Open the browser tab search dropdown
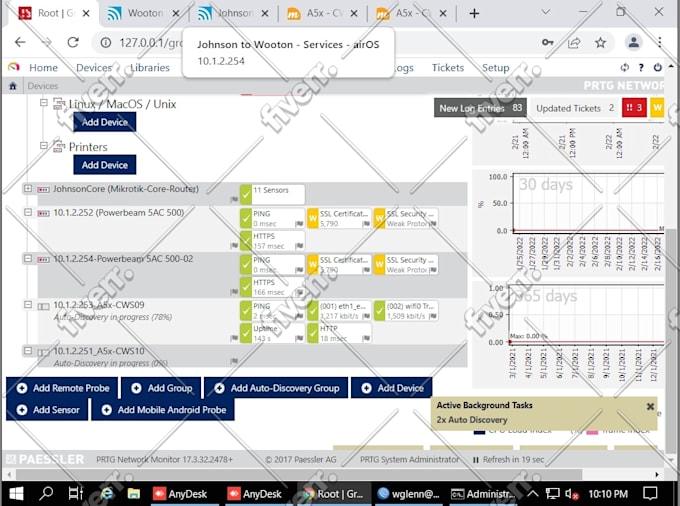This screenshot has width=680, height=506. pyautogui.click(x=546, y=12)
